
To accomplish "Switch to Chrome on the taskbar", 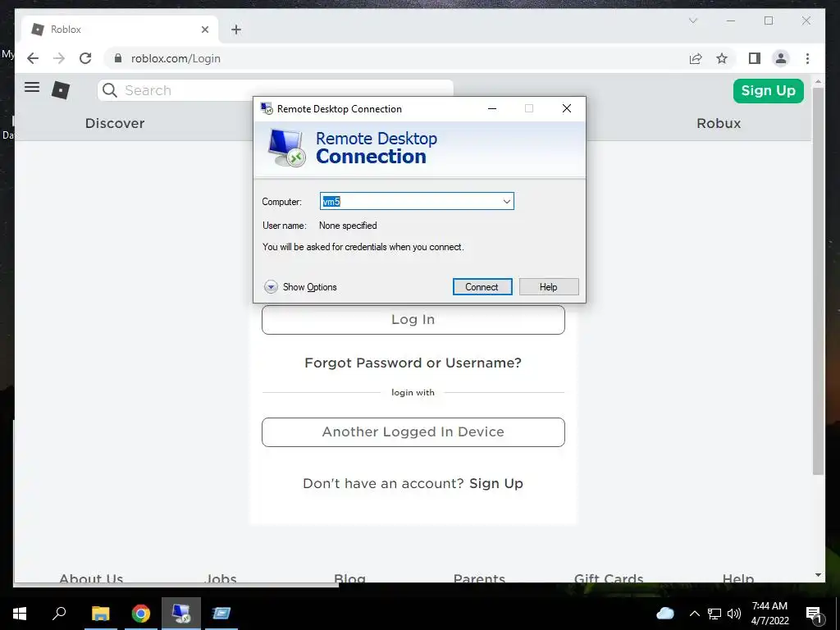I will pyautogui.click(x=141, y=614).
